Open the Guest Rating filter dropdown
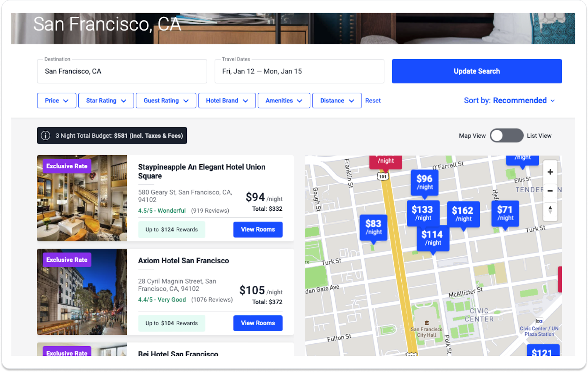The image size is (588, 372). [166, 101]
